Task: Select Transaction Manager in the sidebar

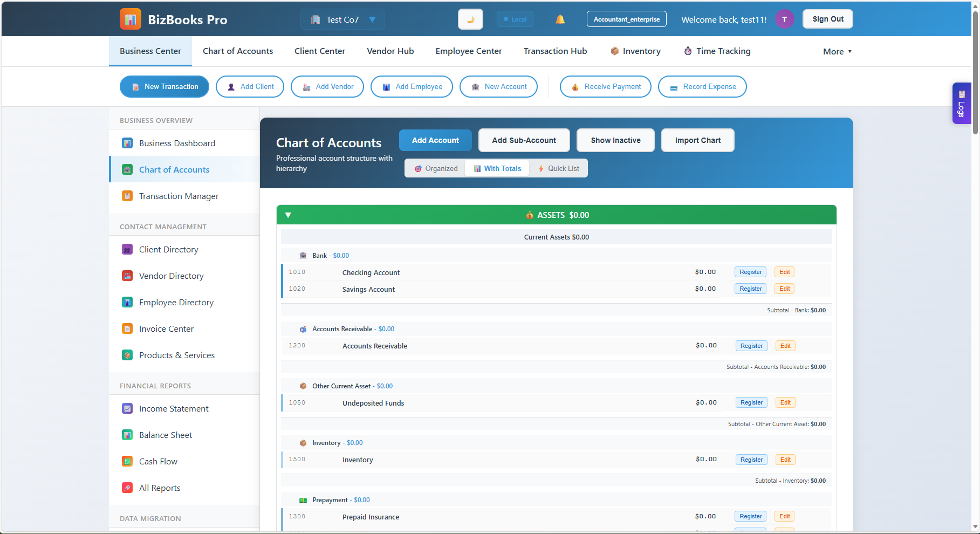Action: point(179,196)
